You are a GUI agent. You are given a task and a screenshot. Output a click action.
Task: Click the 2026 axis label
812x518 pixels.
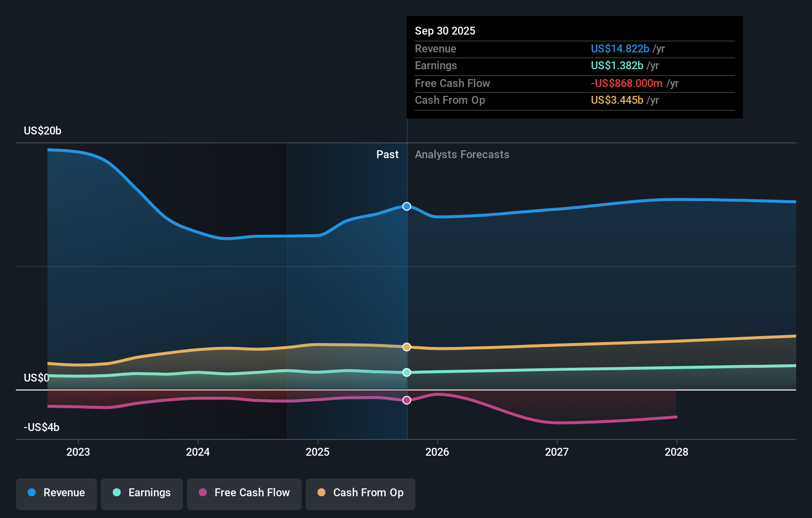click(x=438, y=452)
